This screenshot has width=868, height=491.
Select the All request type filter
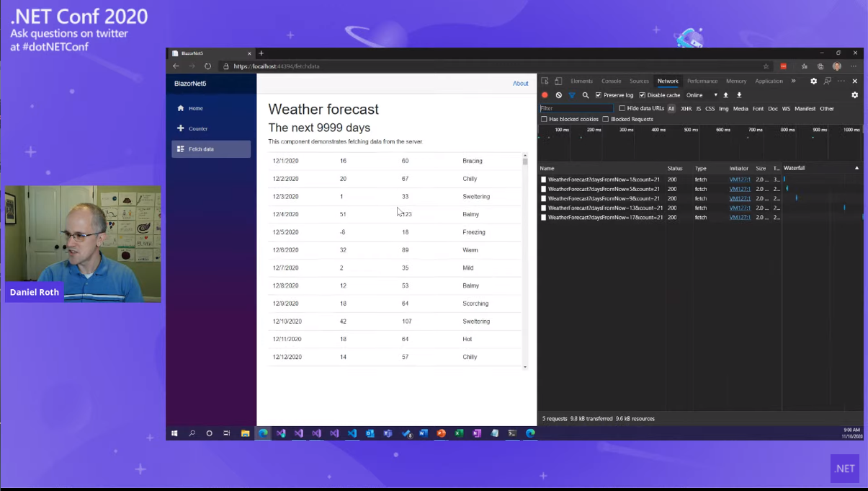671,109
